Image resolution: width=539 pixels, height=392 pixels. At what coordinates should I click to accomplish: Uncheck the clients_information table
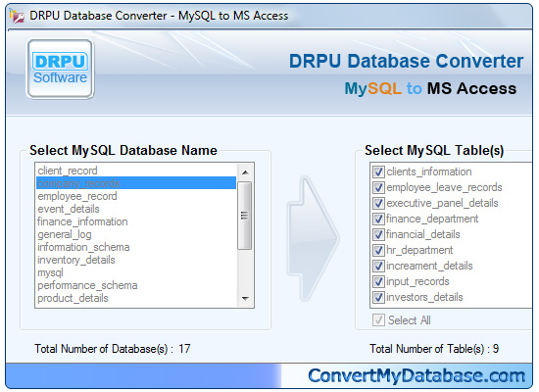pyautogui.click(x=378, y=171)
